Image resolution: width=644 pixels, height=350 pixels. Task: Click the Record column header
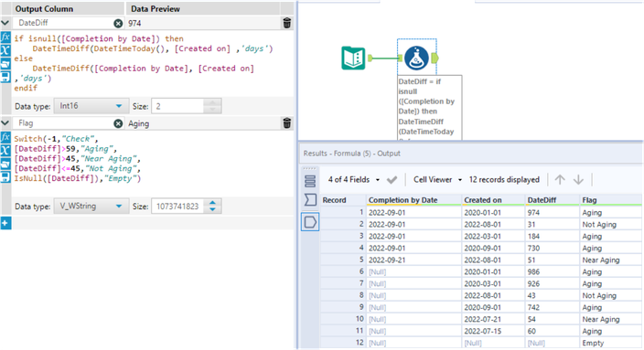[343, 200]
